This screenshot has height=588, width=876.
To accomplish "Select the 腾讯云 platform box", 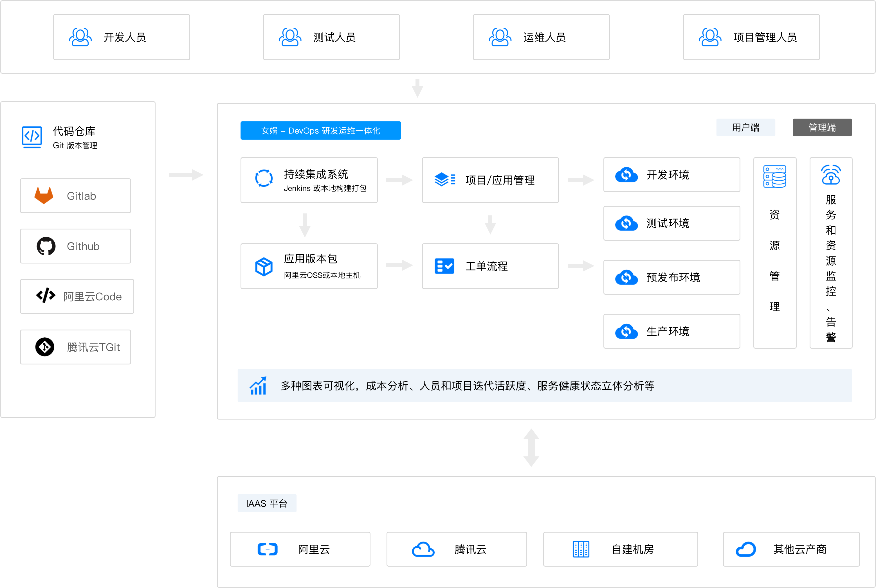I will point(456,549).
